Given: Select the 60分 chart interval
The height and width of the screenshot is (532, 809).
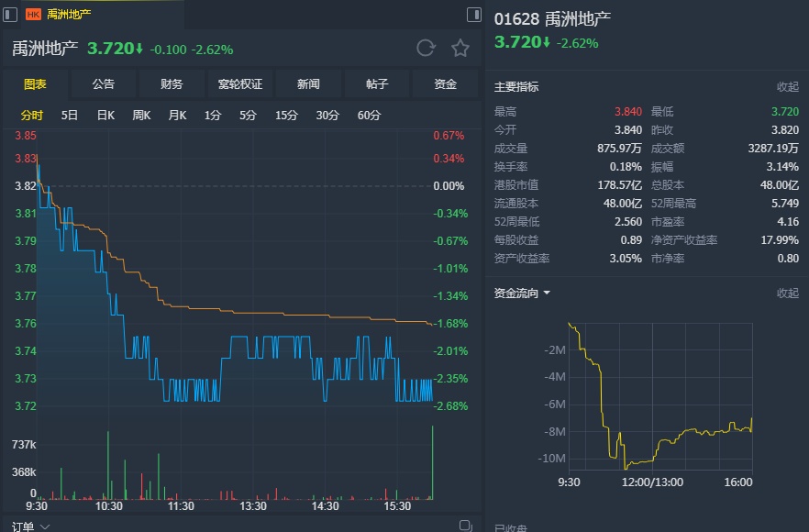Looking at the screenshot, I should (370, 116).
